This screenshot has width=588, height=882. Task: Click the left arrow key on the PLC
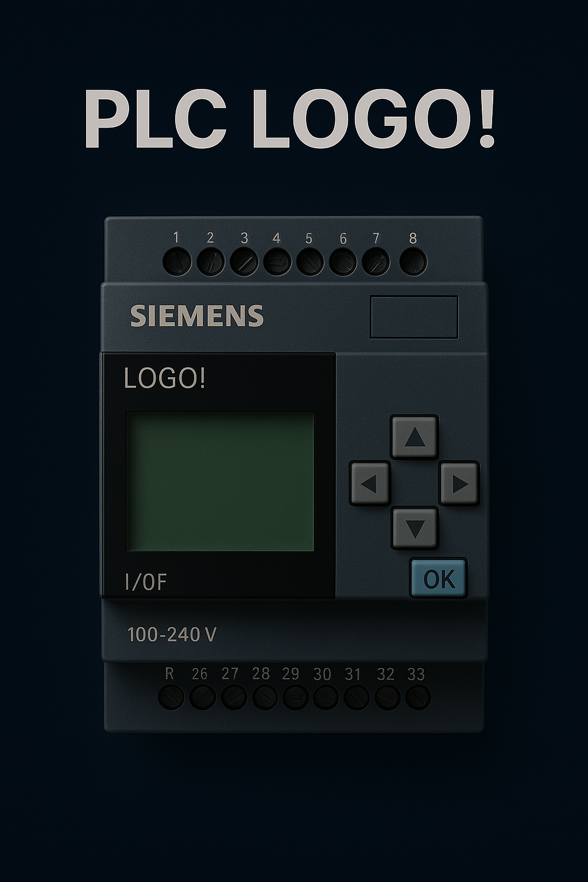[x=370, y=483]
